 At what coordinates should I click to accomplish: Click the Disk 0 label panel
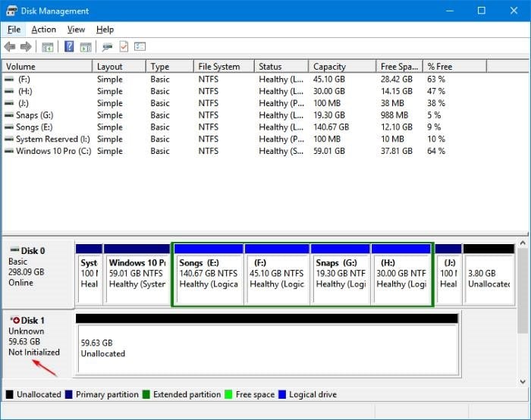(38, 274)
